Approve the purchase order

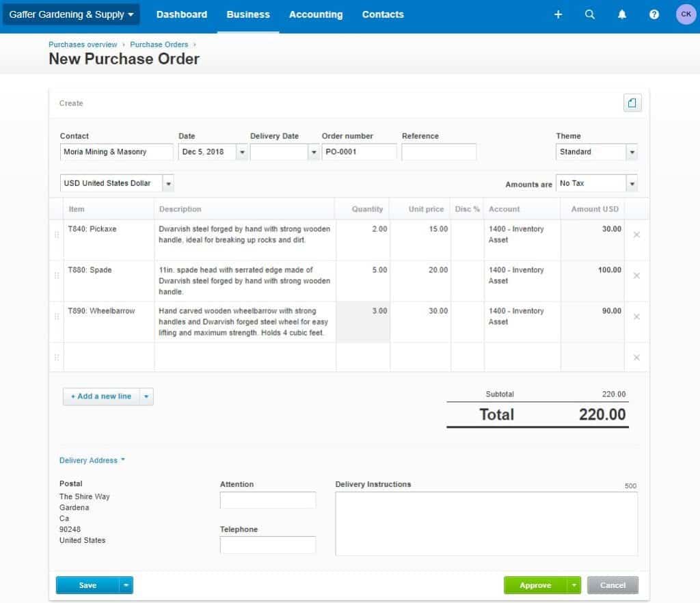pos(537,585)
